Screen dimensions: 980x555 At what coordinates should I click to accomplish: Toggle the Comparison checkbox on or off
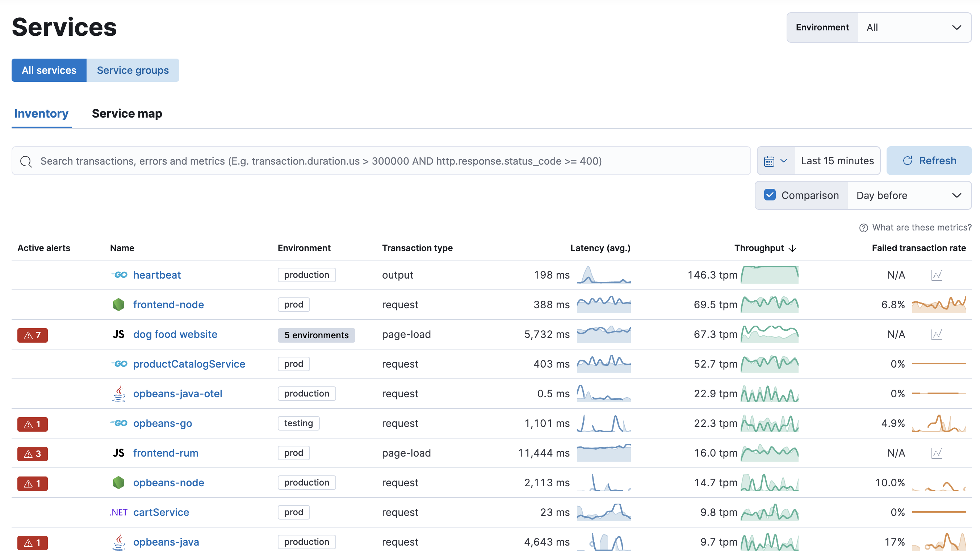769,196
